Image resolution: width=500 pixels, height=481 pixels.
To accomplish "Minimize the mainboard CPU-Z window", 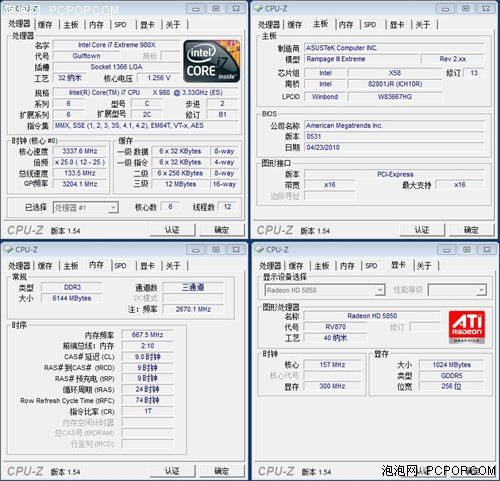I will (445, 9).
